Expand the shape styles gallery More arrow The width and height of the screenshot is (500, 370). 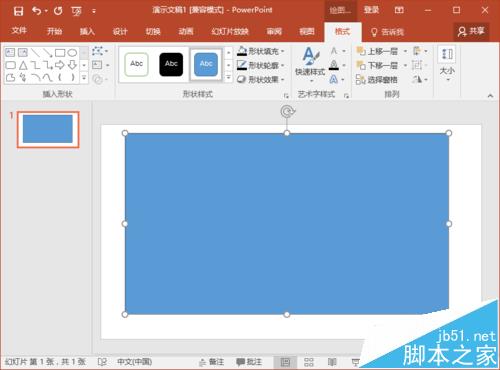pyautogui.click(x=228, y=78)
